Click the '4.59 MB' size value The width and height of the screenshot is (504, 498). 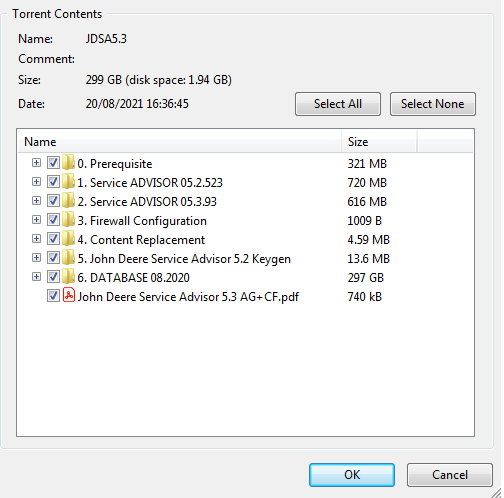tap(368, 240)
